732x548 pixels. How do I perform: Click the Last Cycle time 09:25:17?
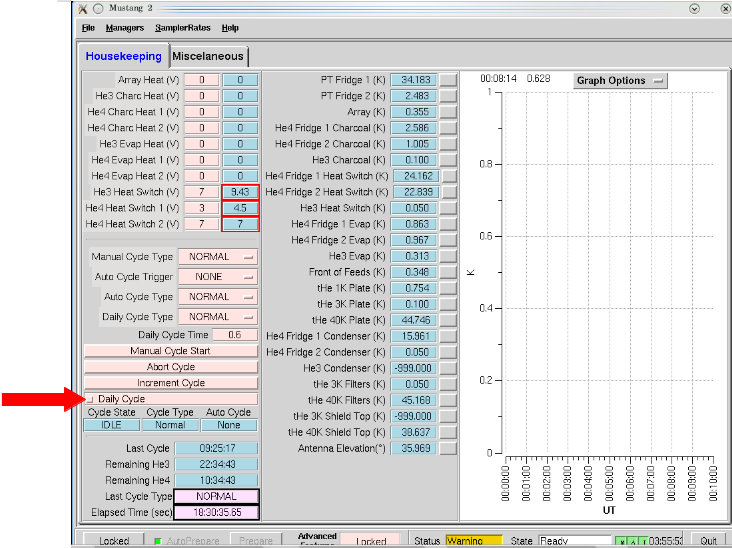217,448
